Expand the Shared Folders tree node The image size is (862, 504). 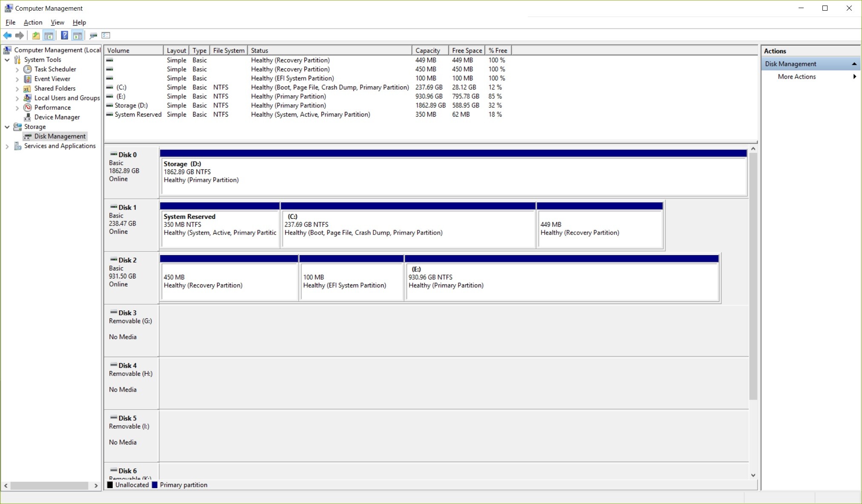17,89
